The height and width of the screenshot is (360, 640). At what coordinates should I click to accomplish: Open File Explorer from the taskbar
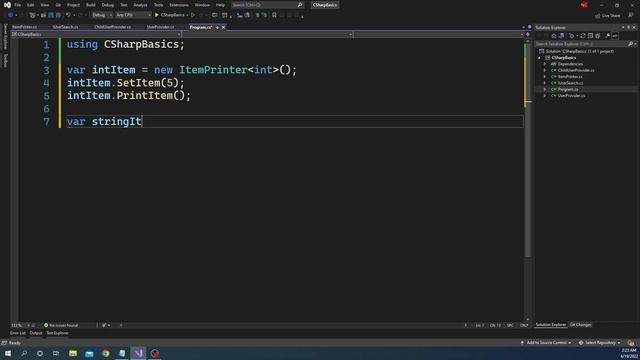73,353
